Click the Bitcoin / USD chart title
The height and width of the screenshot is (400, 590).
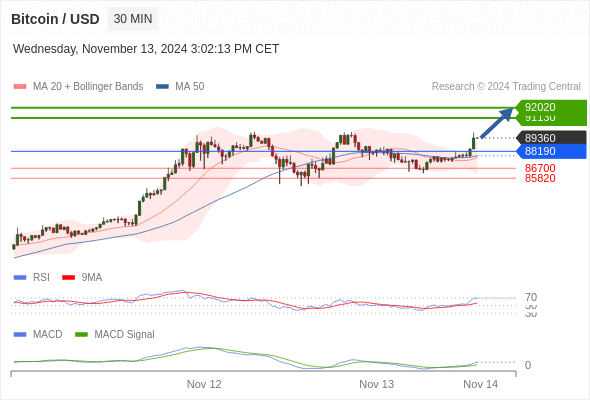(x=55, y=19)
